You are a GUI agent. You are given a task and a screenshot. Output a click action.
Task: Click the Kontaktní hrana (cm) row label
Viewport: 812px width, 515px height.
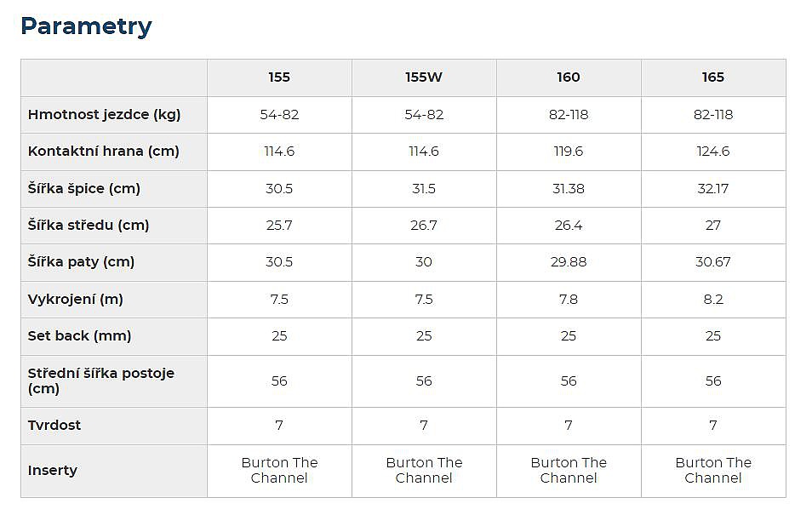coord(104,152)
